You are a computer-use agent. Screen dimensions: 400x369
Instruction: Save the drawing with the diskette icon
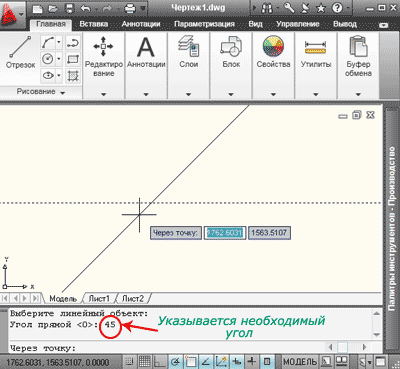click(69, 8)
